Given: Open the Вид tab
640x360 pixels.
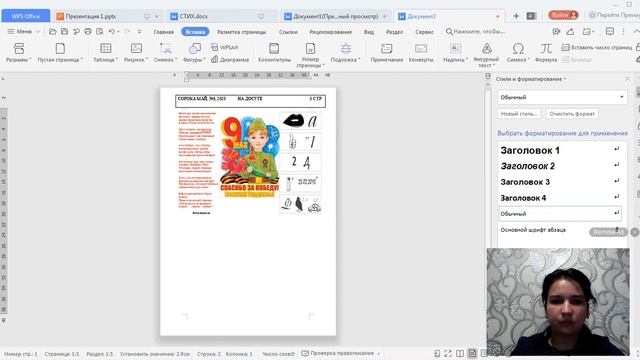Looking at the screenshot, I should [369, 32].
